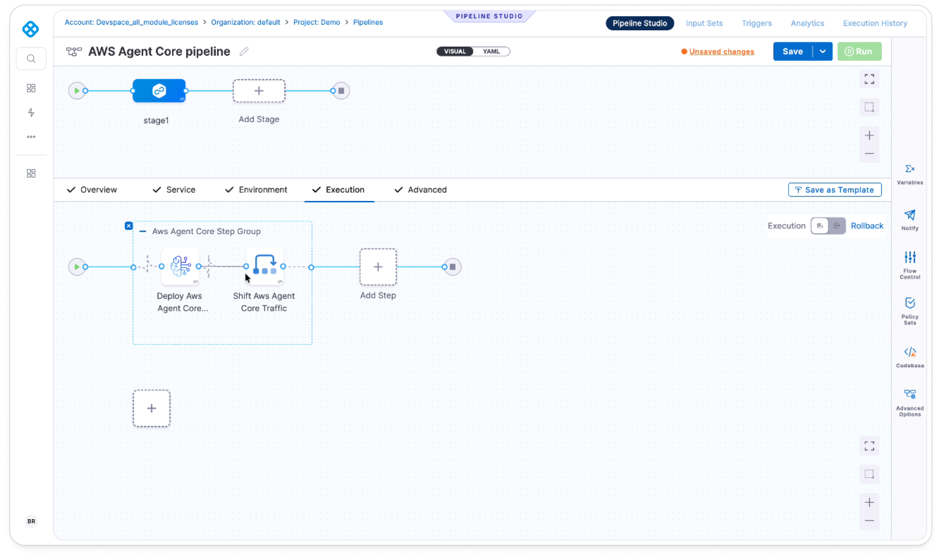Click the Aws Agent Core Step Group title
Screen dimensions: 942x560
click(x=206, y=231)
